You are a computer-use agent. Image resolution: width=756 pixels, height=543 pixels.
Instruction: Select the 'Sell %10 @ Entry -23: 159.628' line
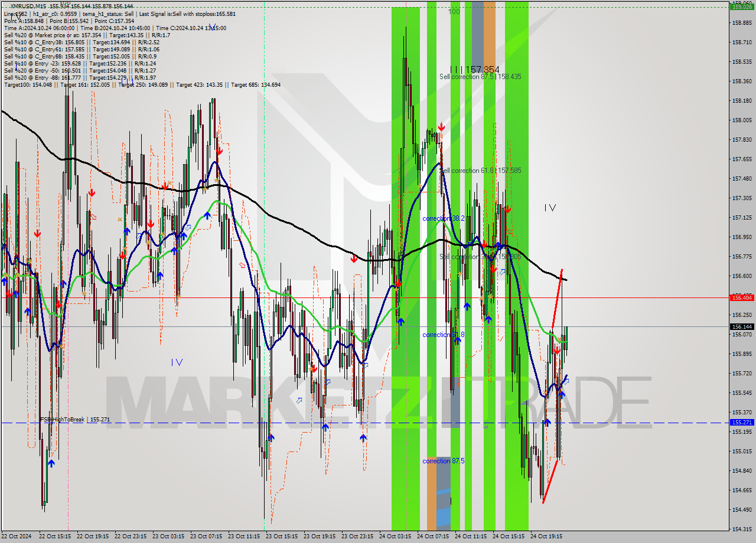[x=80, y=63]
